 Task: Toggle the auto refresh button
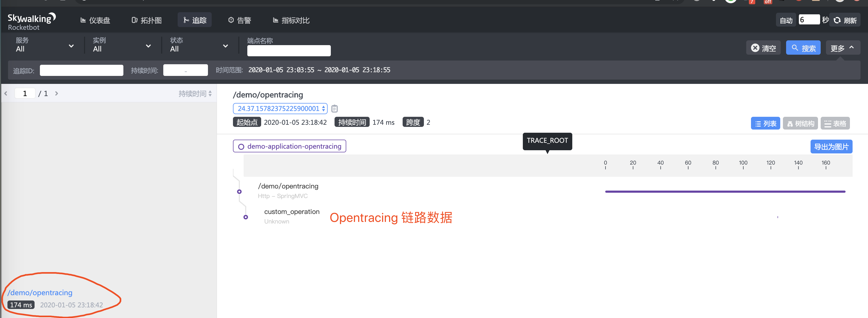click(786, 20)
